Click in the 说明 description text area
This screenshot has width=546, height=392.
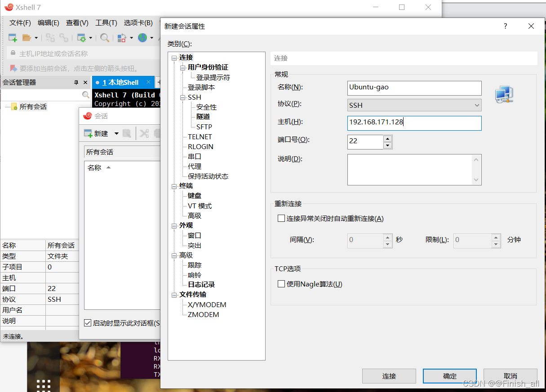point(409,170)
